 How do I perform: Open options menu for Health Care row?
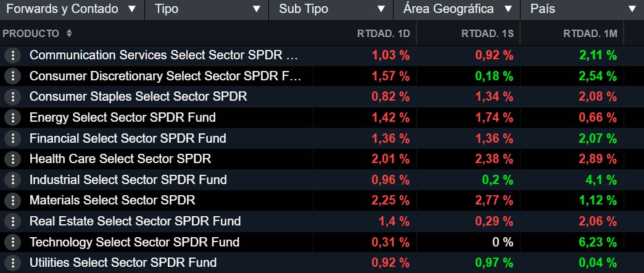click(13, 159)
